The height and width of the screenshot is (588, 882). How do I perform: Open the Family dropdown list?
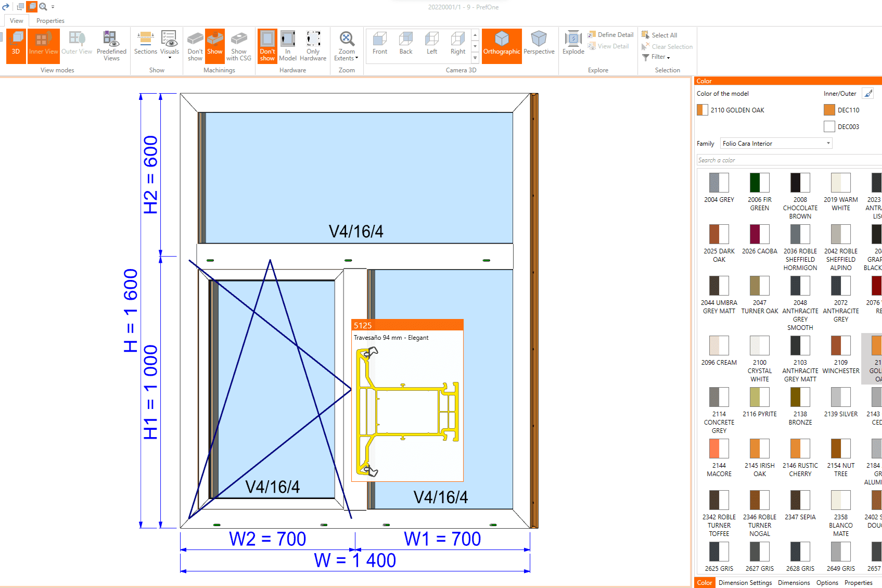click(x=828, y=144)
